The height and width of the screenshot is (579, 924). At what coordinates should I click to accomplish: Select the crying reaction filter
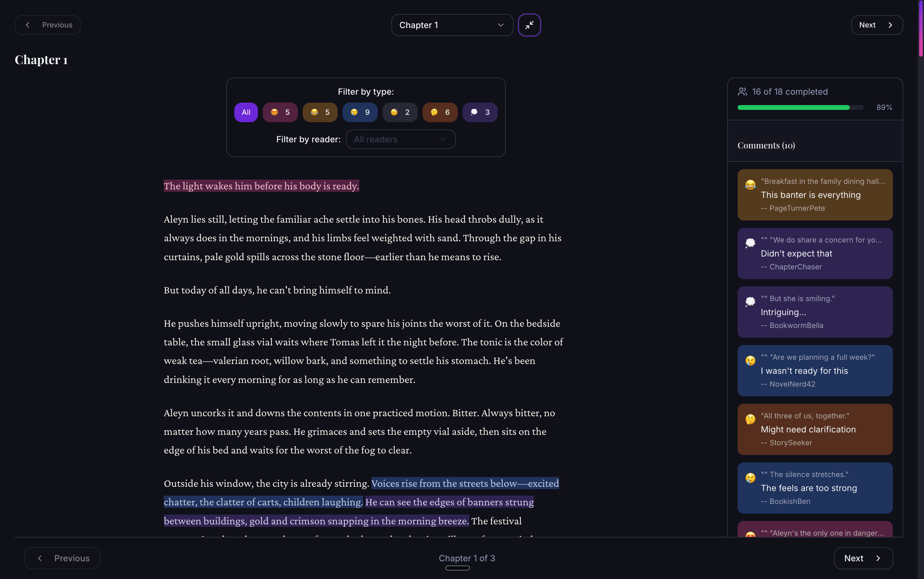point(360,112)
